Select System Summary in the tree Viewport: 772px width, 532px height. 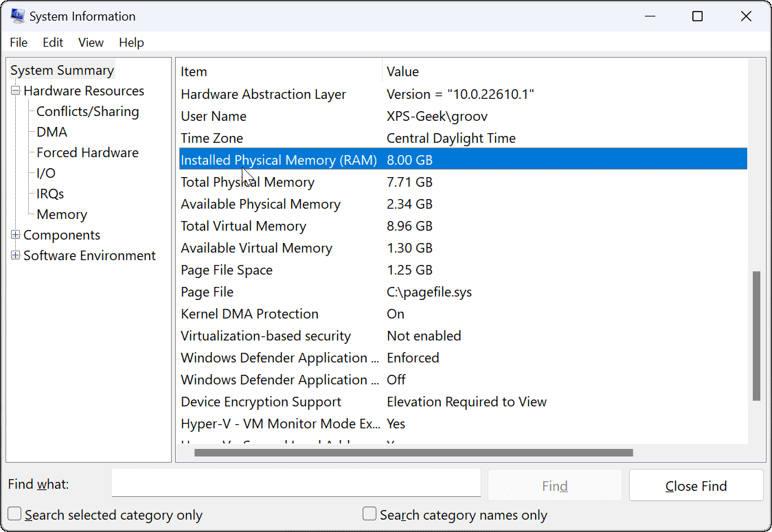click(x=62, y=71)
